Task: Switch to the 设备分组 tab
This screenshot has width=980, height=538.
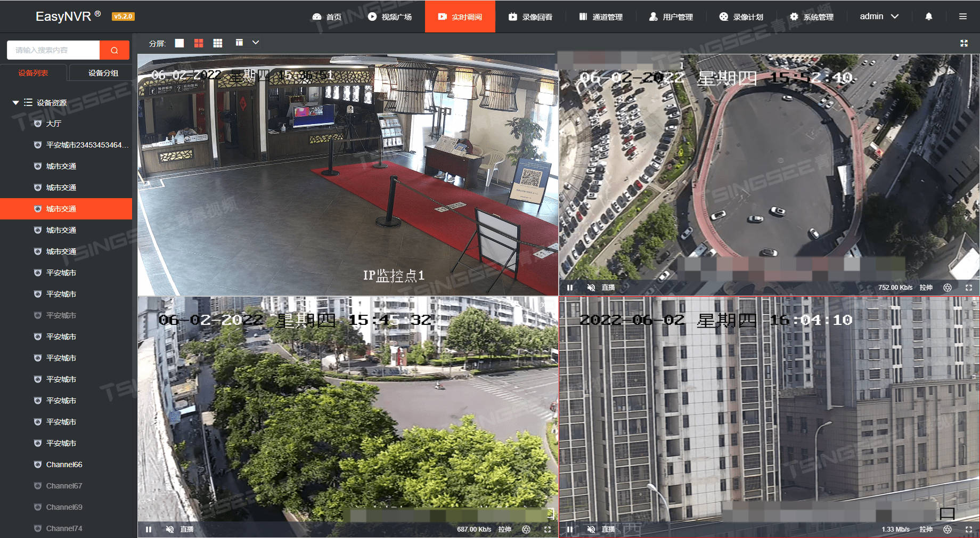Action: [101, 73]
